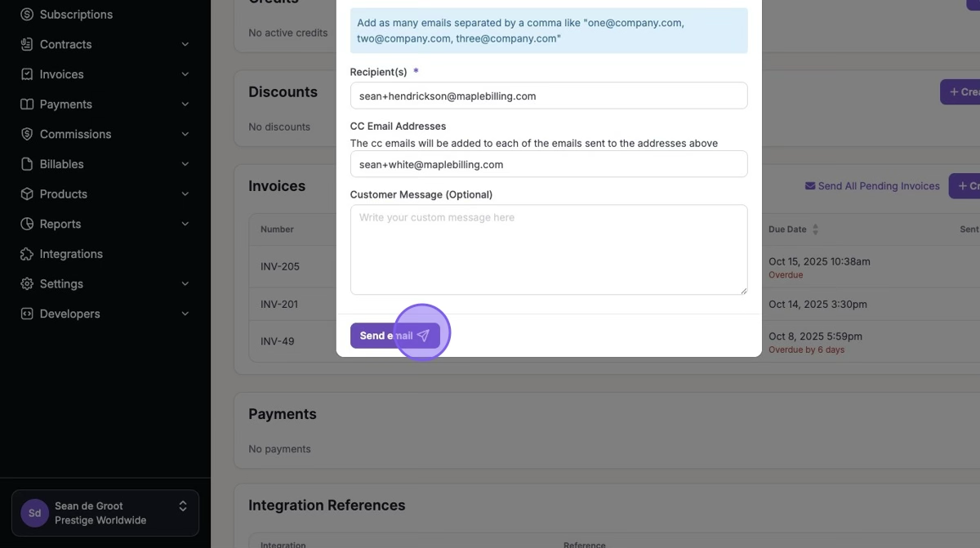Click the Reports pie chart icon
The width and height of the screenshot is (980, 548).
tap(27, 224)
